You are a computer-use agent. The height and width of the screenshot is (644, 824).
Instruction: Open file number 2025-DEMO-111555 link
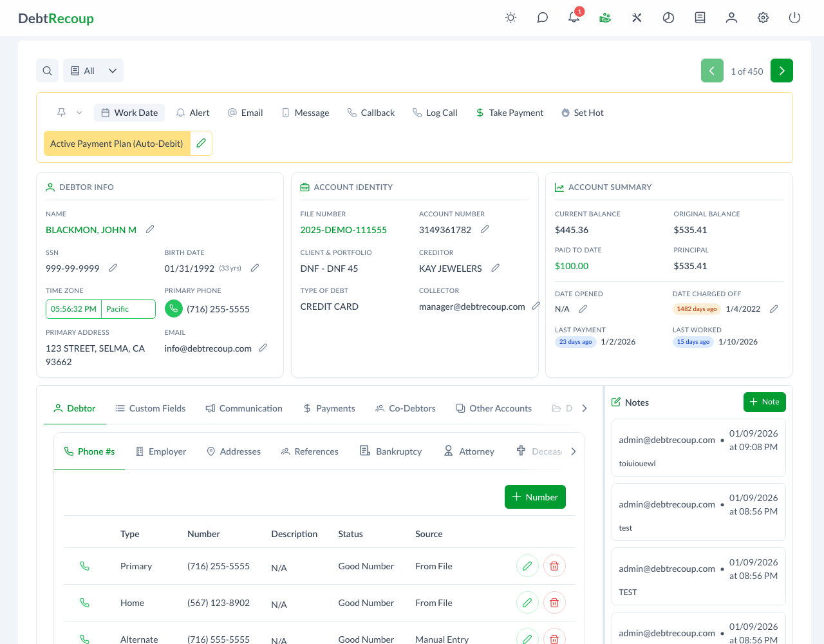(x=343, y=230)
